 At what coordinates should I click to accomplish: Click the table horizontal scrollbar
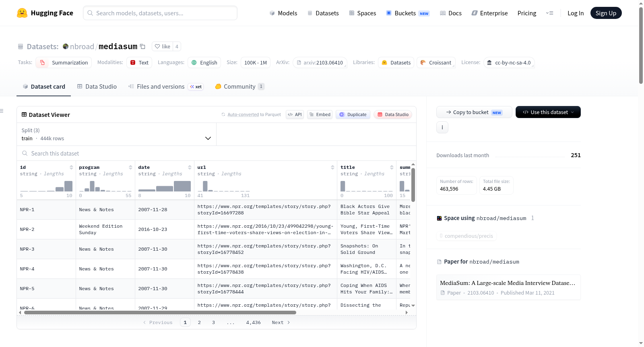[160, 312]
